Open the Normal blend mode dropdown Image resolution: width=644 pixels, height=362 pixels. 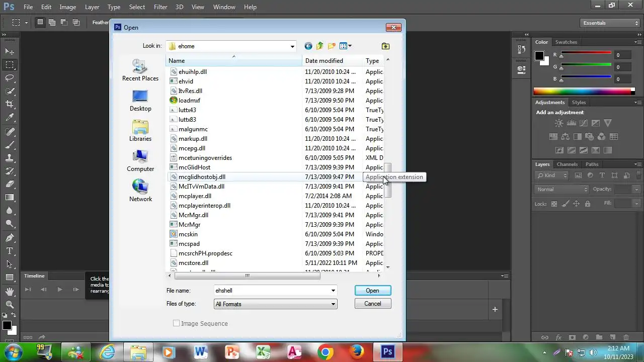coord(561,189)
